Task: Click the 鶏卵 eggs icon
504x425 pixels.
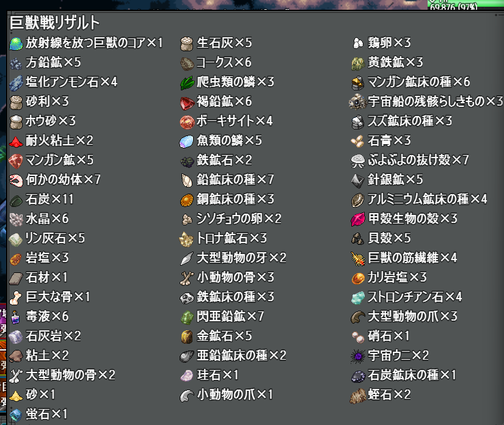Action: pyautogui.click(x=358, y=43)
